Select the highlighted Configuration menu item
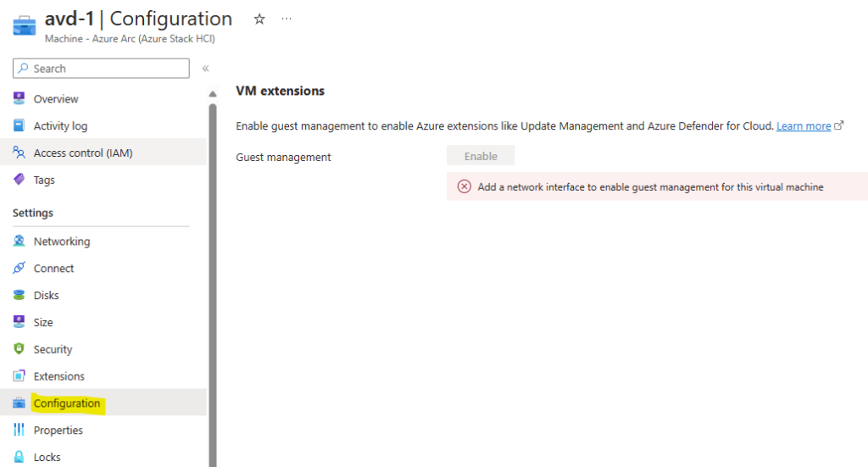 tap(103, 403)
